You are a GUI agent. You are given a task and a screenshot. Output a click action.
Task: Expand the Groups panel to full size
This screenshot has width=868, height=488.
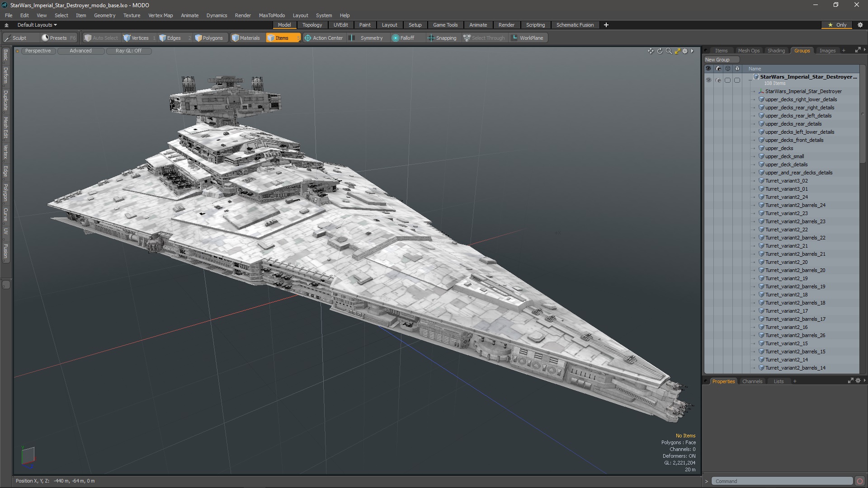click(x=858, y=50)
